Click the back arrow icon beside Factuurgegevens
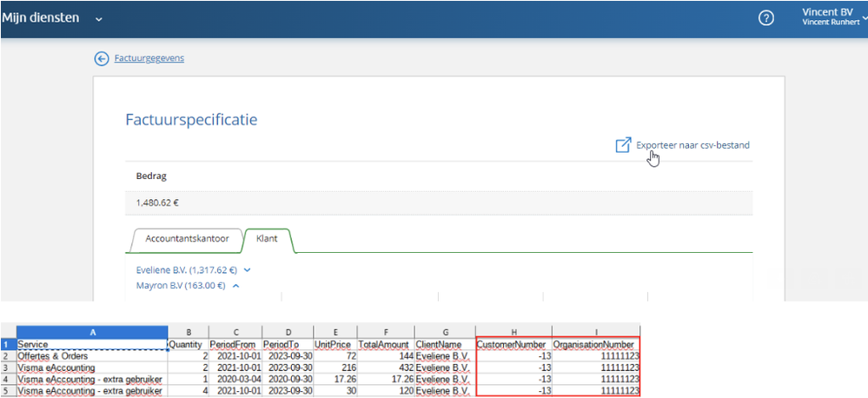Viewport: 868px width, 398px height. [x=102, y=59]
